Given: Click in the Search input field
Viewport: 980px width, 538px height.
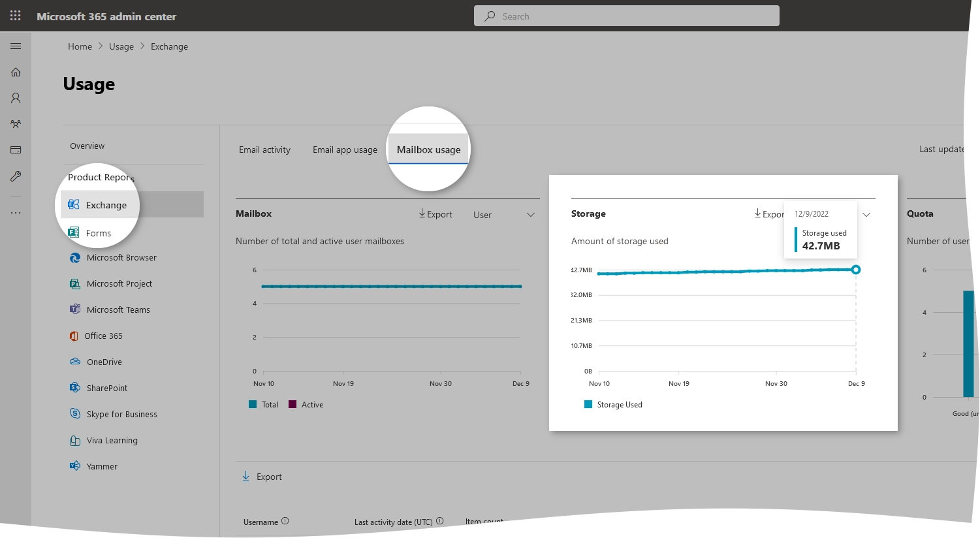Looking at the screenshot, I should click(x=627, y=16).
